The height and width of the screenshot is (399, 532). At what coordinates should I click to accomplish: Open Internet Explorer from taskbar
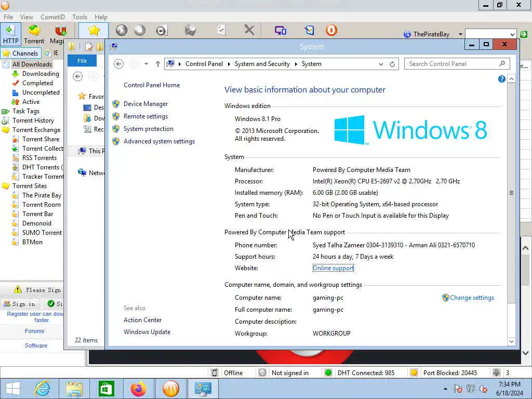coord(43,389)
